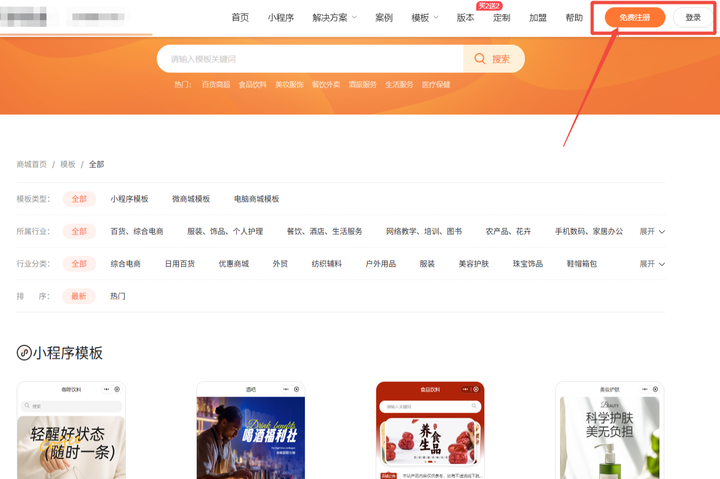Viewport: 720px width, 479px height.
Task: Click the 搜索 button
Action: pos(494,59)
